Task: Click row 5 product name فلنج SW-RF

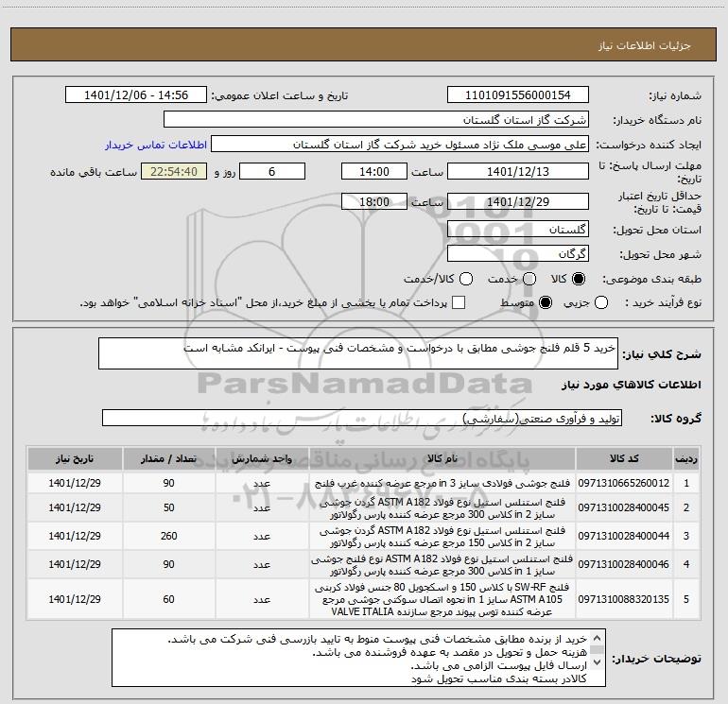Action: [x=442, y=599]
